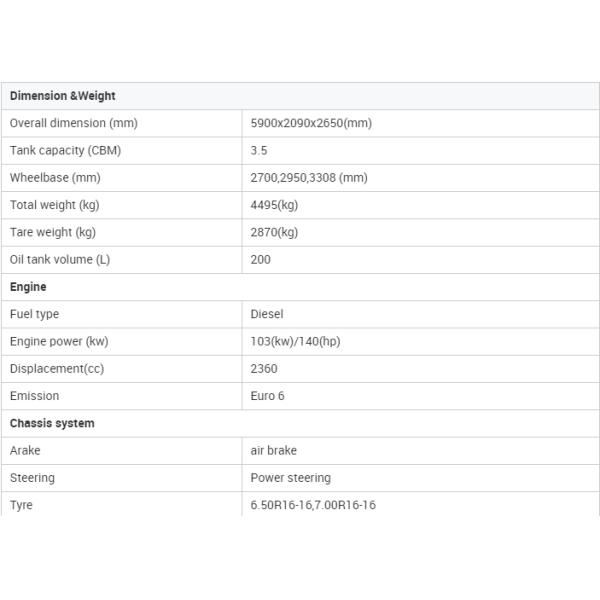
Task: Click the 5900x2090x2650(mm) value cell
Action: point(311,123)
